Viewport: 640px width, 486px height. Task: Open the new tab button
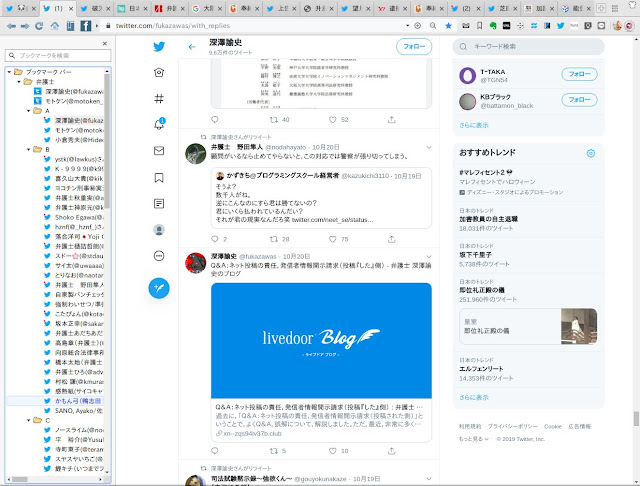(x=601, y=8)
